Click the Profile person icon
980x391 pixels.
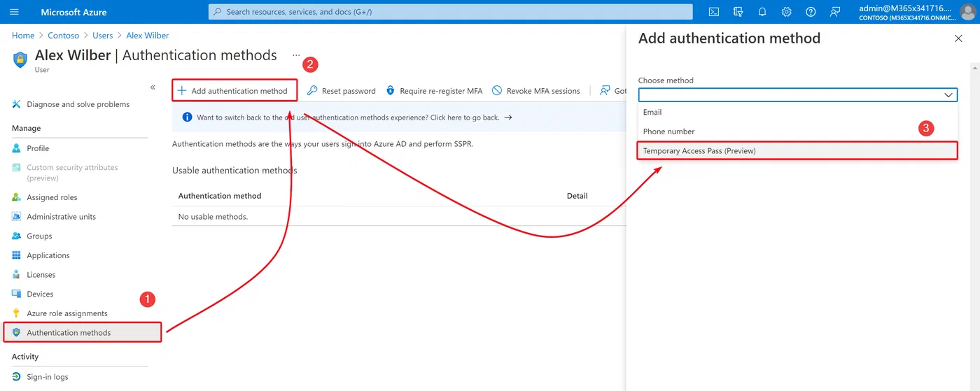tap(17, 148)
